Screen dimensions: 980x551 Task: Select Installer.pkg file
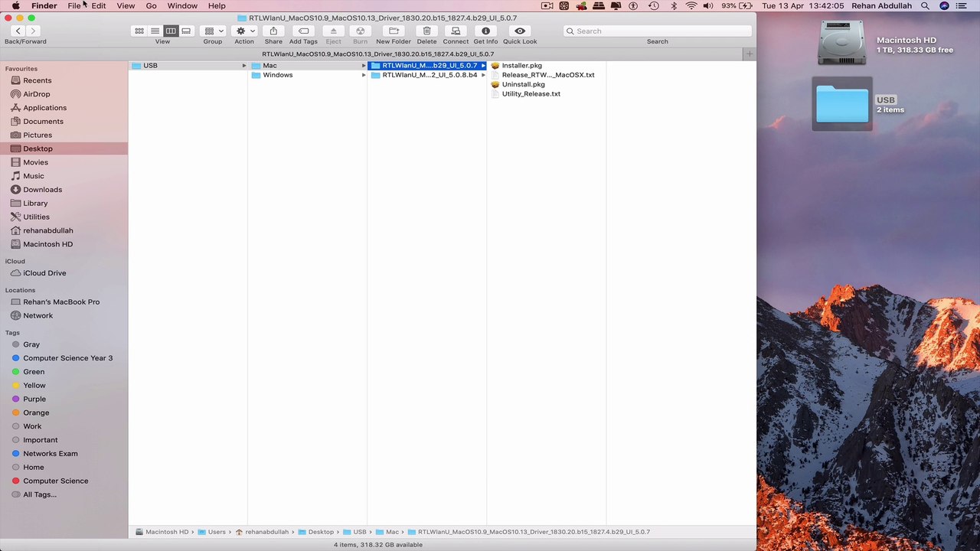click(521, 66)
